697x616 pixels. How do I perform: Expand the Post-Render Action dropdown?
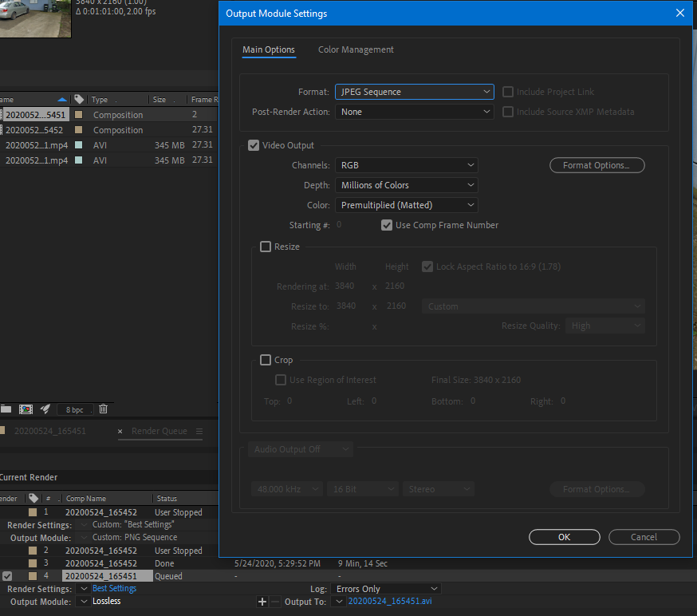tap(414, 112)
